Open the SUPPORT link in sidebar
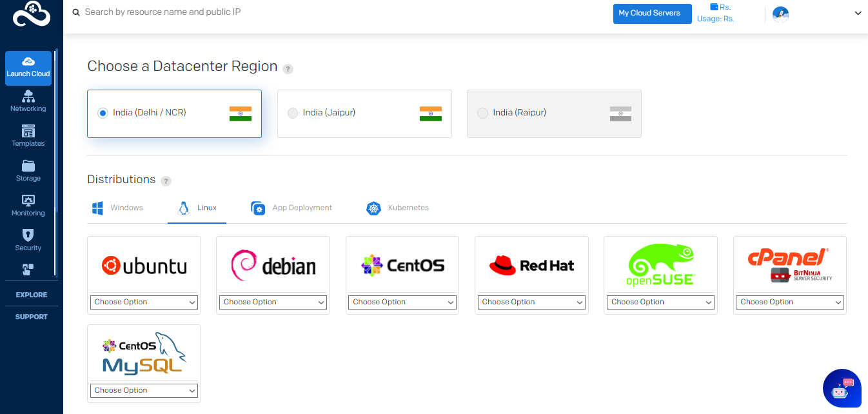The width and height of the screenshot is (868, 414). tap(31, 317)
